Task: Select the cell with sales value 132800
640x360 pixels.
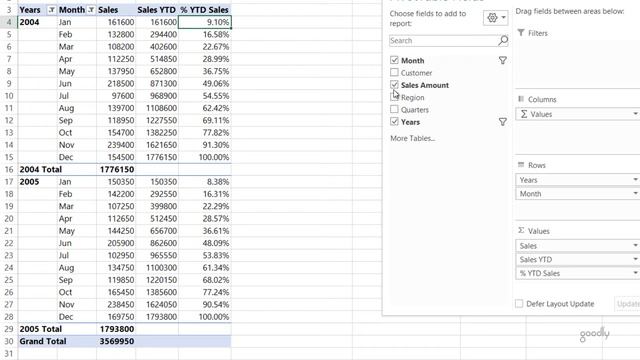Action: coord(116,34)
